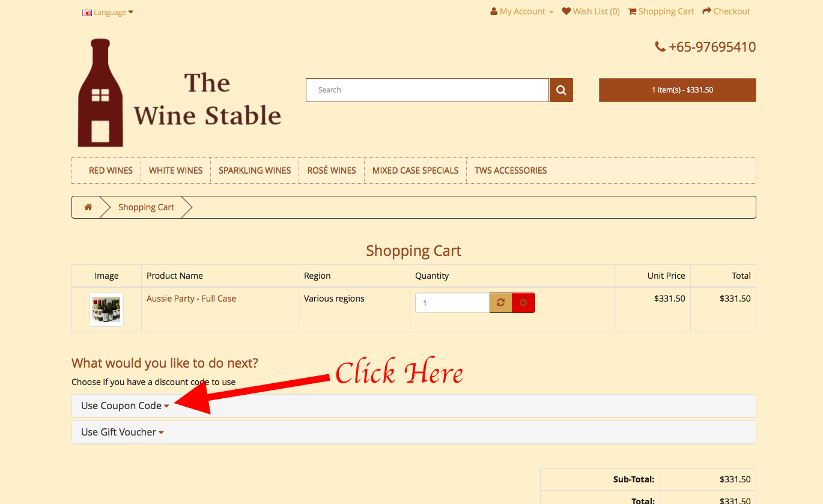Open the Mixed Case Specials menu
Screen dimensions: 823x504
(x=415, y=171)
